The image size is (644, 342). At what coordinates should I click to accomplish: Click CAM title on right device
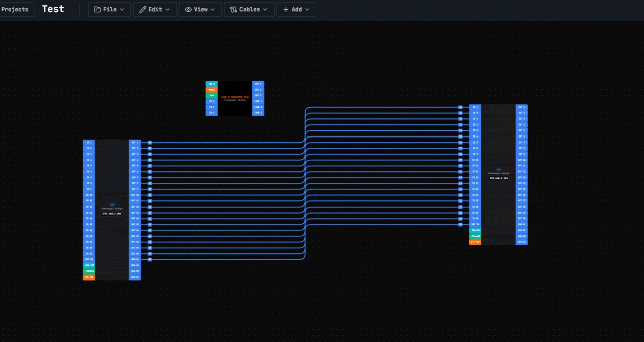(x=499, y=170)
